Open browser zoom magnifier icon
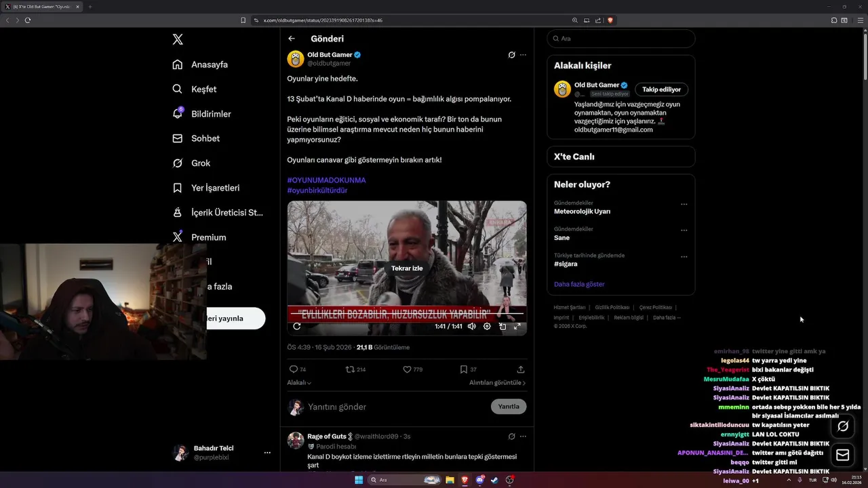This screenshot has width=868, height=488. click(575, 20)
